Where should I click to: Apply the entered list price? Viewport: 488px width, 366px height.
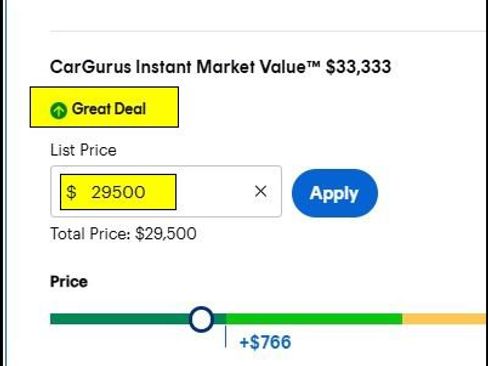[x=335, y=193]
